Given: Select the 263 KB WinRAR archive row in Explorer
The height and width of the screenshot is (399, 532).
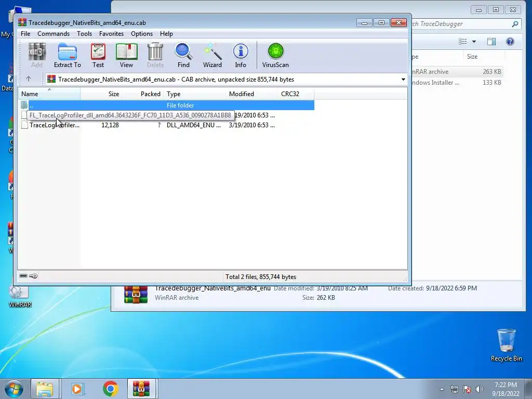Looking at the screenshot, I should click(x=456, y=72).
